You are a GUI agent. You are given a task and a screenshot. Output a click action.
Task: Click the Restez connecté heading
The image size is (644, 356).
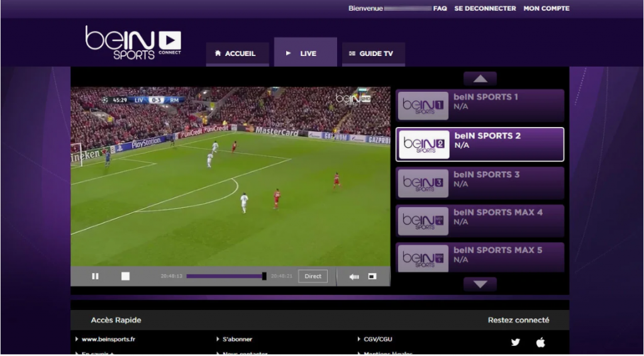pos(518,320)
